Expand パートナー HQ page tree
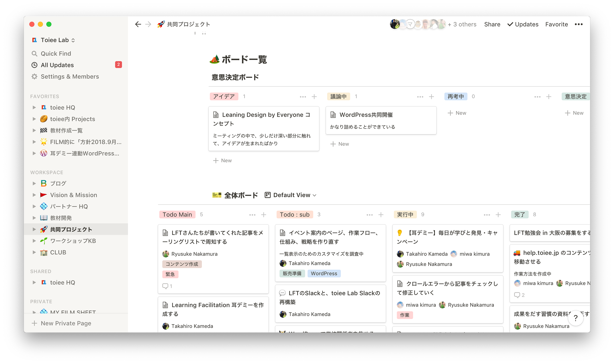Viewport: 614px width, 364px height. tap(34, 206)
